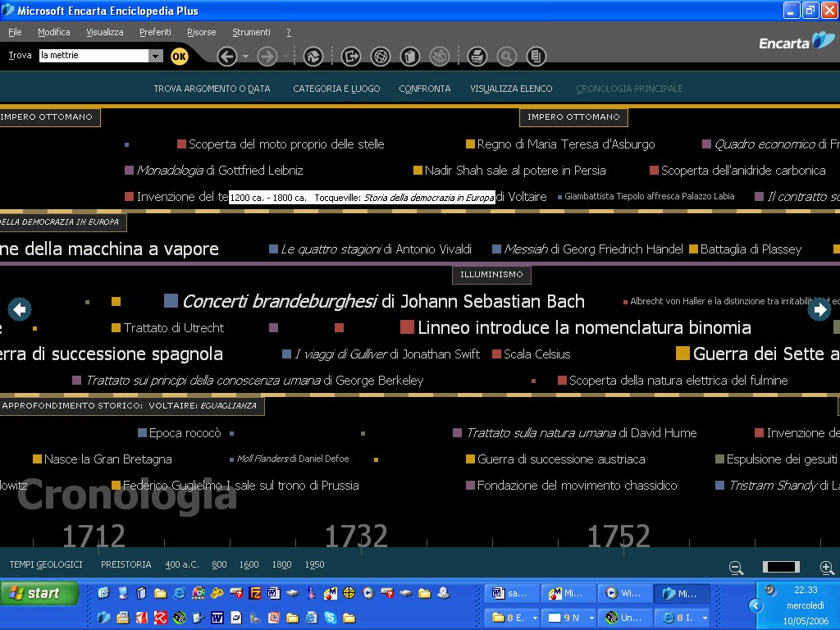Jump to the 400 a.C. period

[x=182, y=564]
